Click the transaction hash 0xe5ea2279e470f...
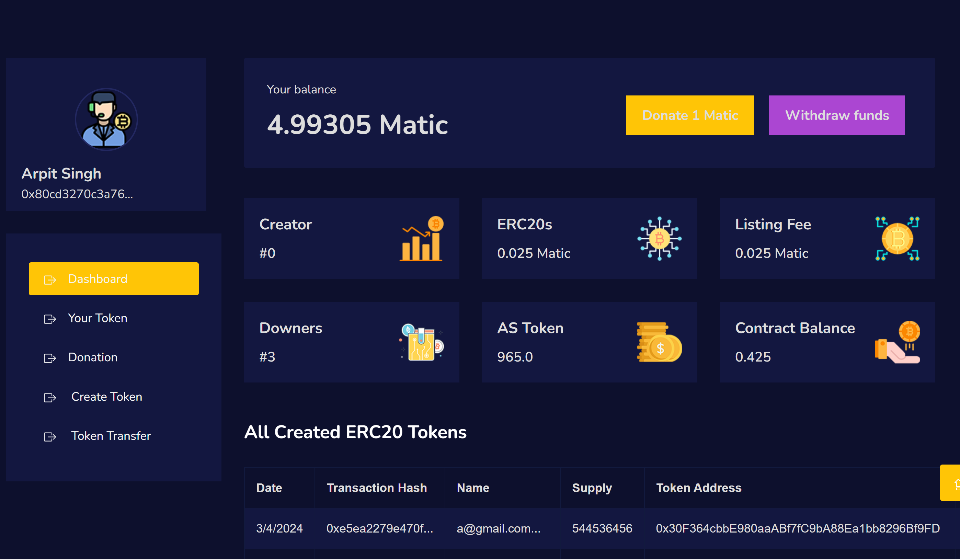960x560 pixels. pos(379,528)
